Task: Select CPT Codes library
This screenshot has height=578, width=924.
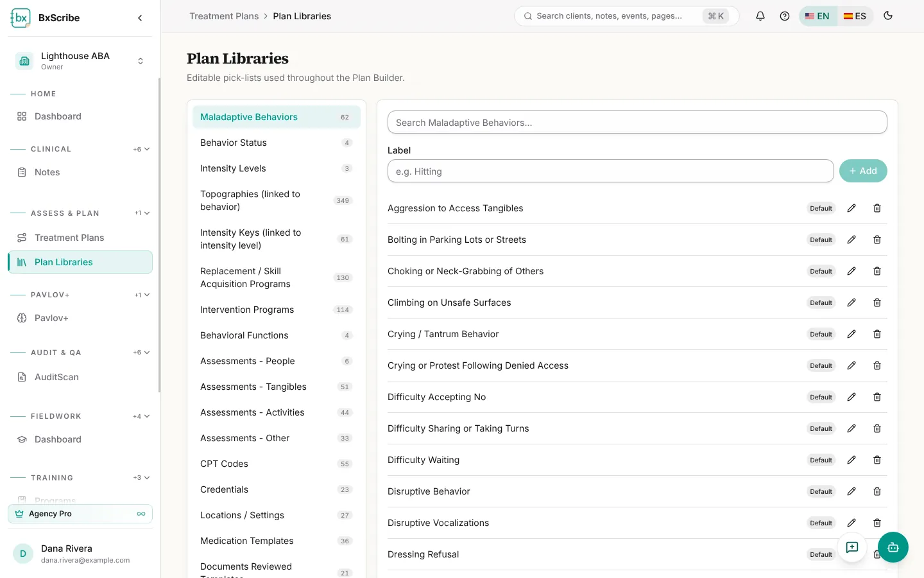Action: coord(277,464)
